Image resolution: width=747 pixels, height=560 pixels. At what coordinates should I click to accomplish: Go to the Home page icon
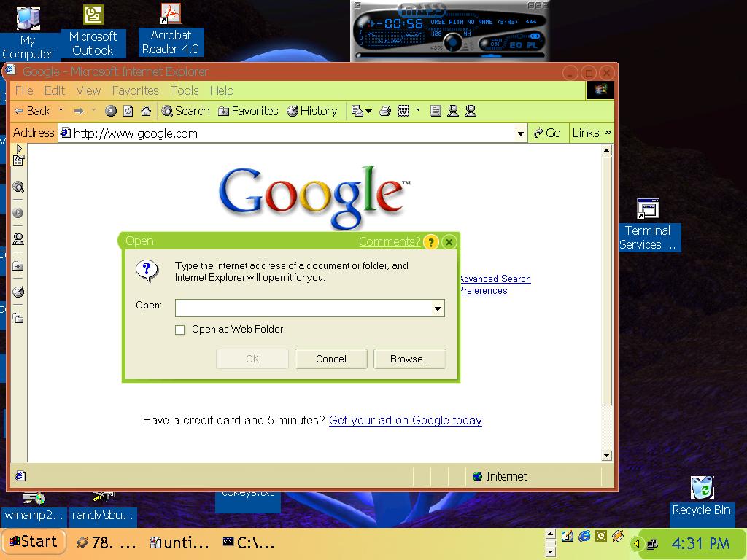coord(146,112)
